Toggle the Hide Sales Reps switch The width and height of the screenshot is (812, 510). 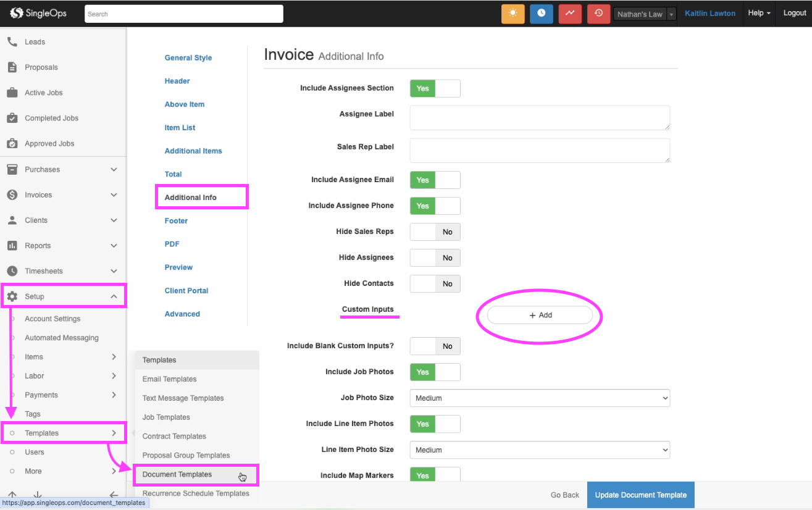pyautogui.click(x=435, y=232)
